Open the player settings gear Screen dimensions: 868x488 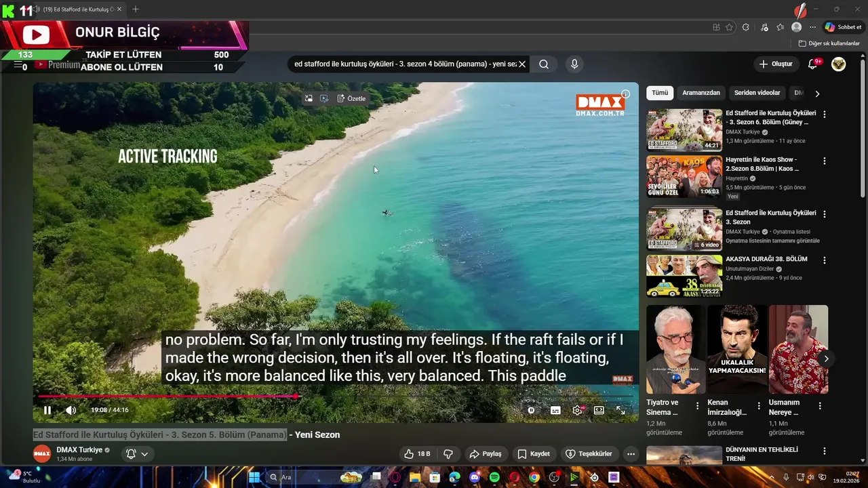(x=578, y=410)
